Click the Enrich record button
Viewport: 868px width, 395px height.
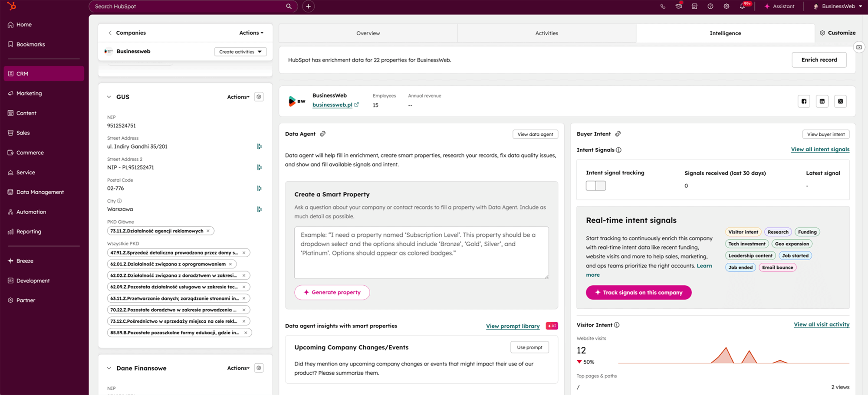coord(819,60)
